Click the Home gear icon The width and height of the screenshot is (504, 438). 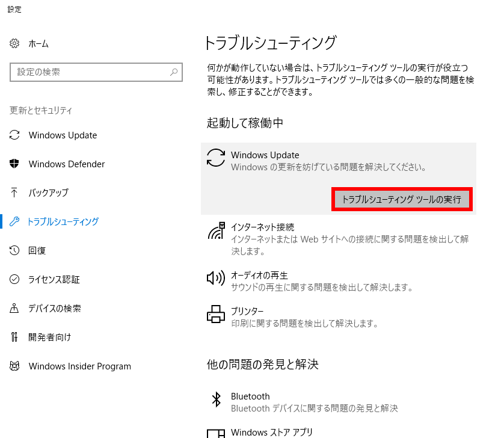[x=14, y=43]
